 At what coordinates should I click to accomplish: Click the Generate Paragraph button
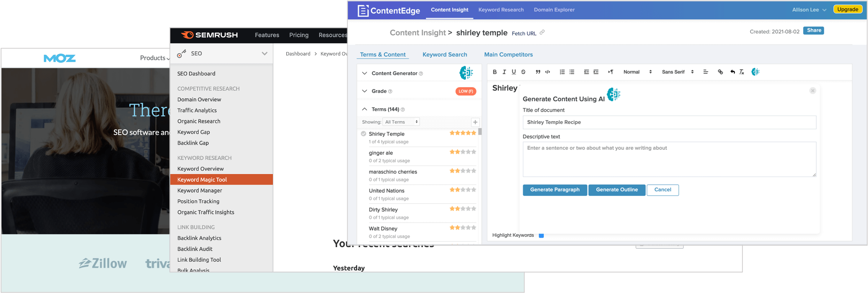click(x=555, y=190)
